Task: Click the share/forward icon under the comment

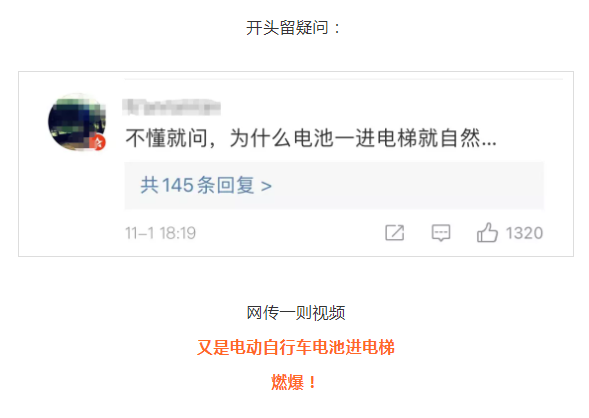Action: tap(394, 233)
